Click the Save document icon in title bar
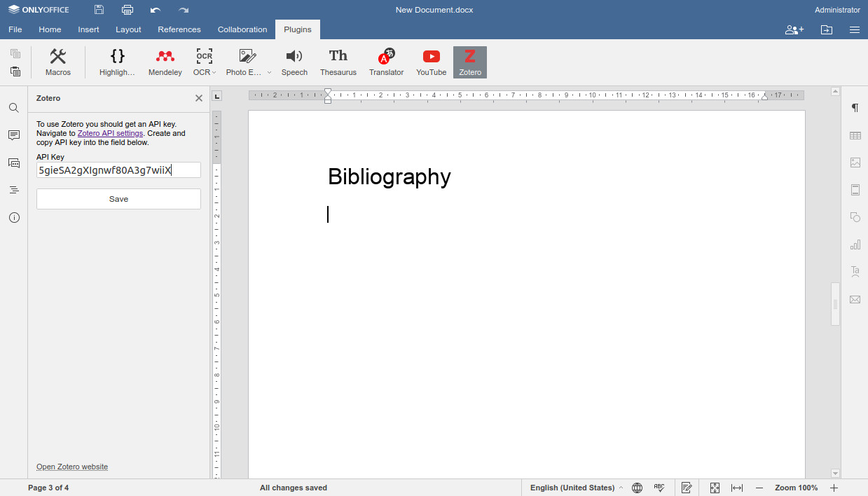Viewport: 868px width, 496px height. point(99,10)
